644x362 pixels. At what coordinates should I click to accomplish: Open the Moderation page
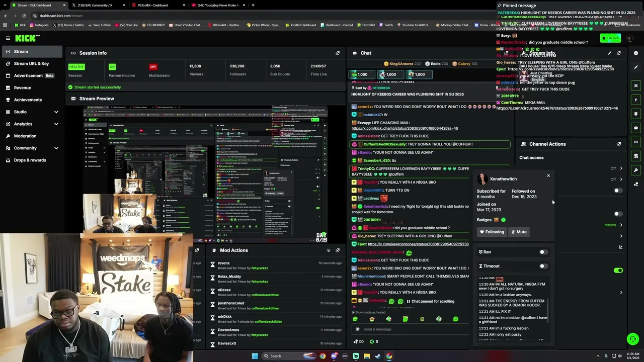(31, 136)
